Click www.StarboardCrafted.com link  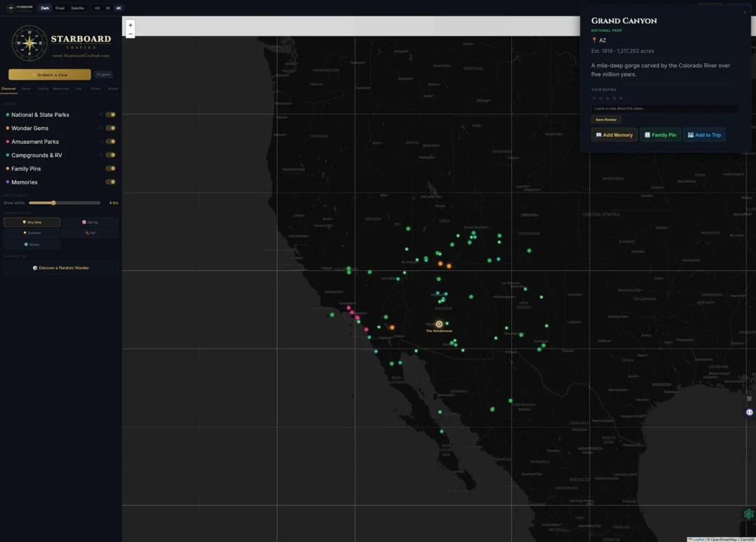pyautogui.click(x=81, y=56)
